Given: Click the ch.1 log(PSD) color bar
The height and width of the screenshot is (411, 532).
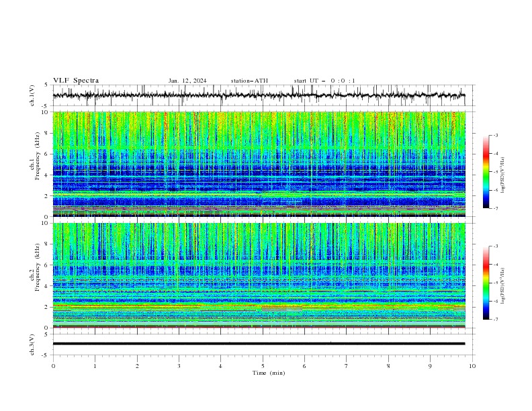Looking at the screenshot, I should (486, 172).
